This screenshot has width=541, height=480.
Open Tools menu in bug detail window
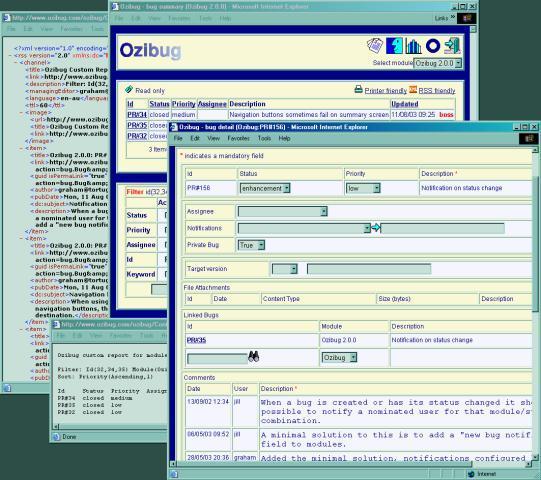tap(264, 138)
